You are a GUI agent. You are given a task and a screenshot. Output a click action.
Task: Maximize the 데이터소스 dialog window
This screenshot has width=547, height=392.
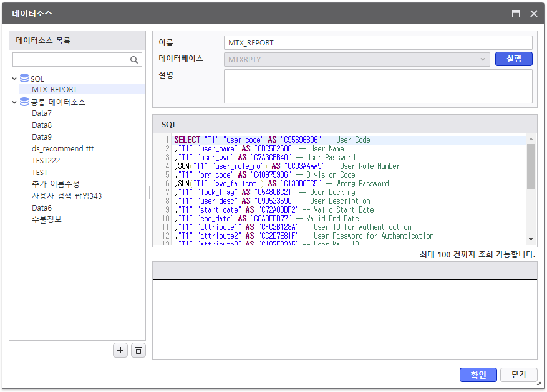[516, 14]
